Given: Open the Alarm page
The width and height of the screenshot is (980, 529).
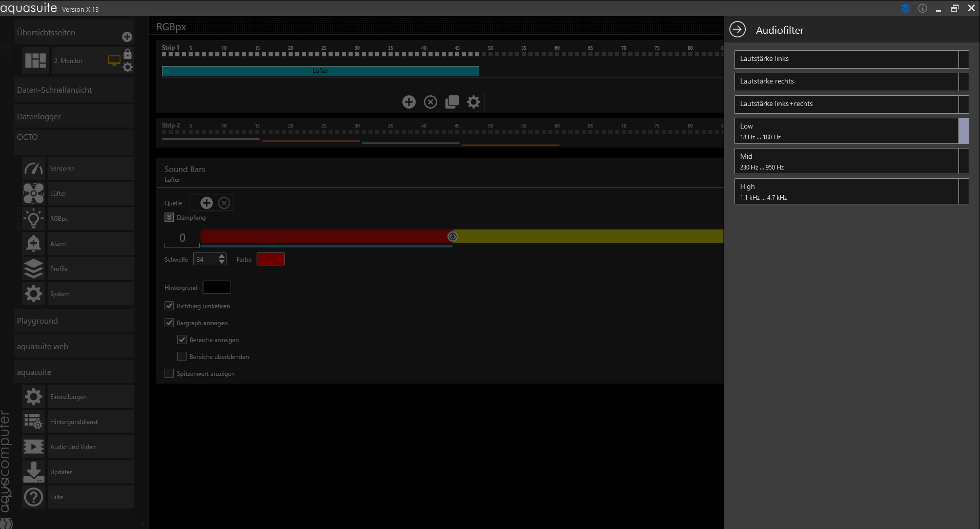Looking at the screenshot, I should 78,244.
